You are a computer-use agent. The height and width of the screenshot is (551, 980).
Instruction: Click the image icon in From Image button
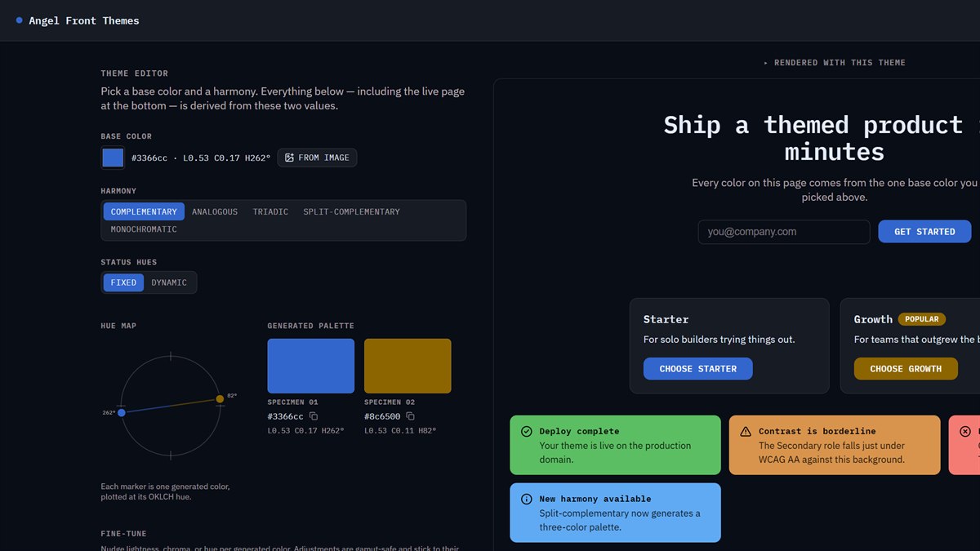tap(289, 158)
